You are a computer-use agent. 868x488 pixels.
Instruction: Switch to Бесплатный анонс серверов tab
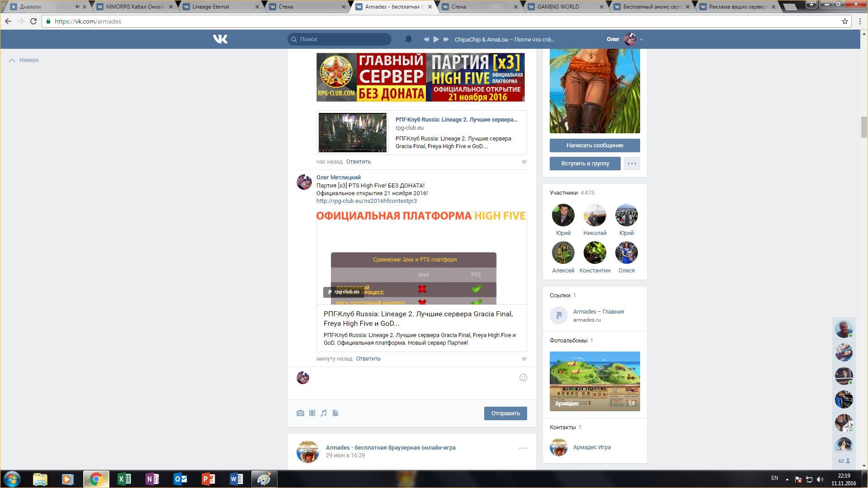[651, 7]
